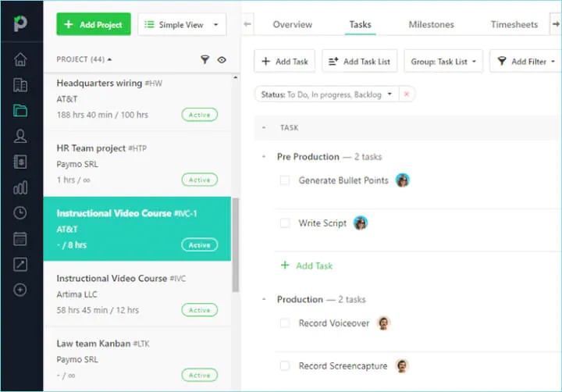The image size is (562, 392).
Task: Open the Projects folder icon
Action: 20,110
